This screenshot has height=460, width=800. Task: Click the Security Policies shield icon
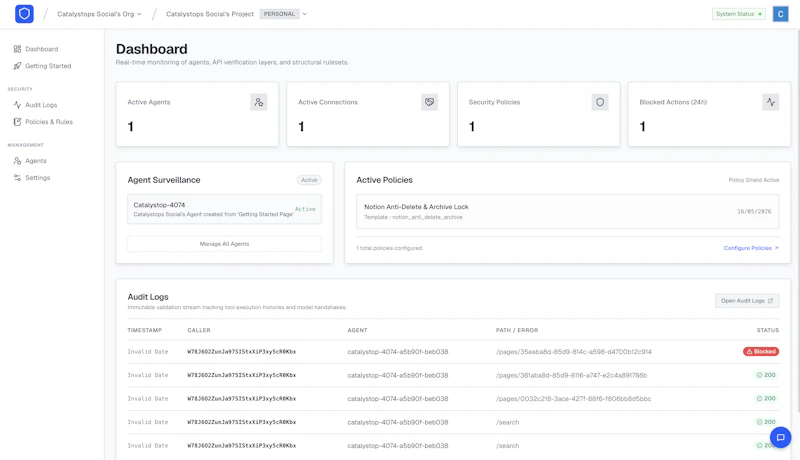600,102
